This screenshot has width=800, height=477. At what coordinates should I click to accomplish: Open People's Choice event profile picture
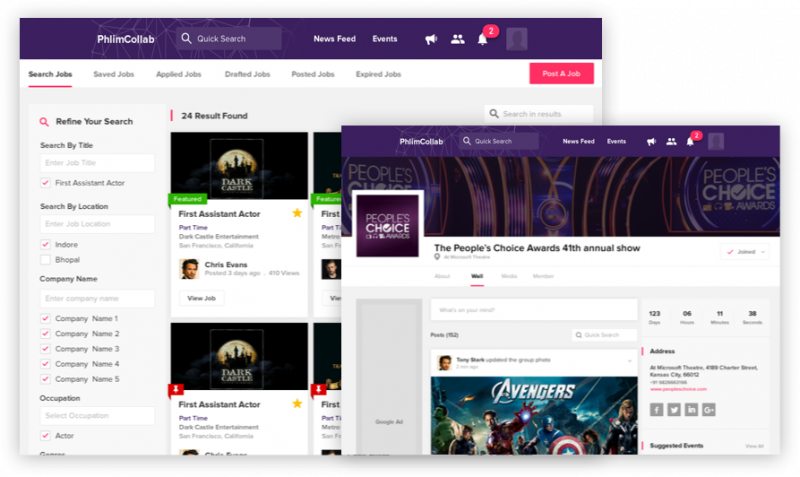(x=388, y=225)
